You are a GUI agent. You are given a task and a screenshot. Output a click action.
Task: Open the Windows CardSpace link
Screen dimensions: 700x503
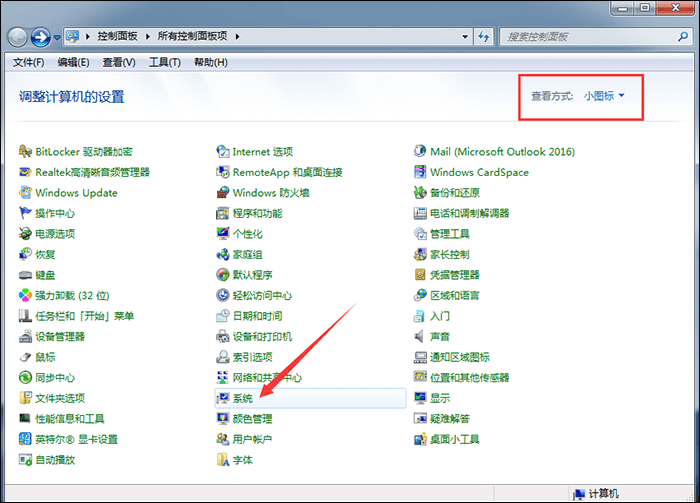(x=479, y=172)
